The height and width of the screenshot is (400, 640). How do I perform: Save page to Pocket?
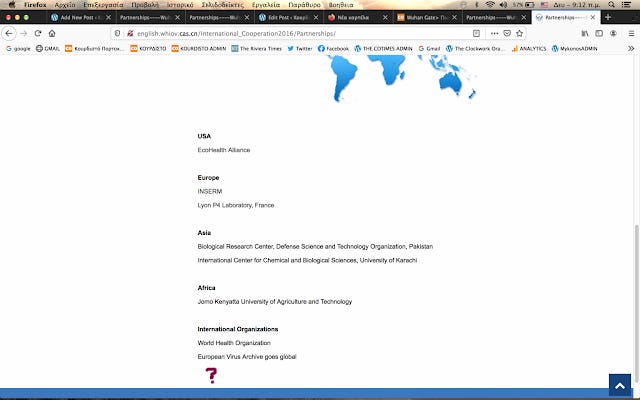click(507, 33)
